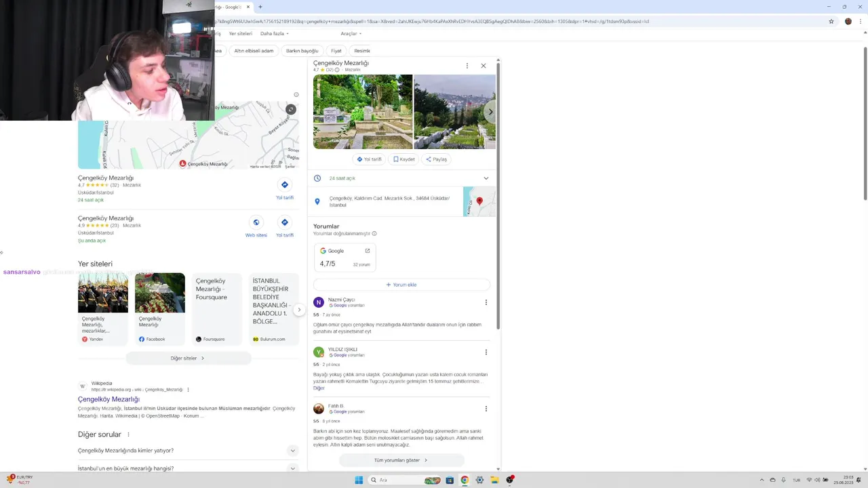Open the first cemetery gravestones photo
The image size is (868, 488).
click(x=363, y=112)
